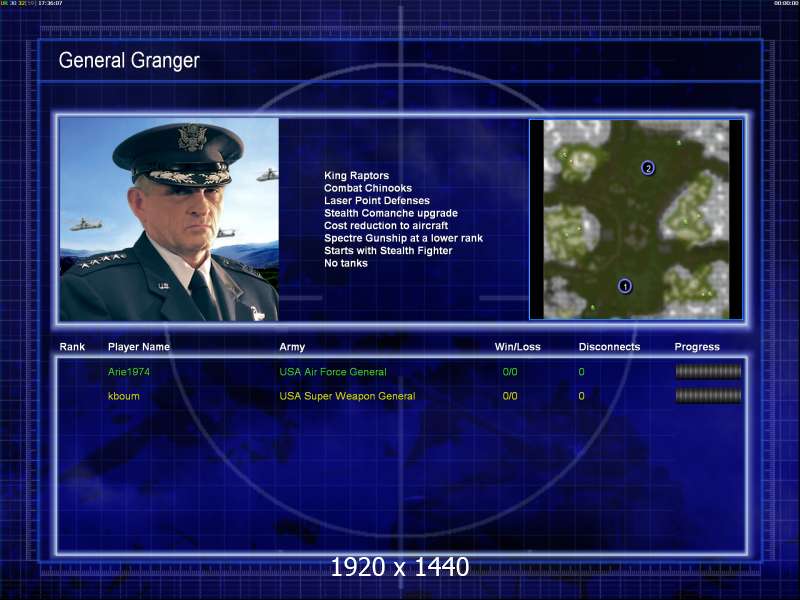This screenshot has width=800, height=600.
Task: Click the Combat Chinooks trait line
Action: click(368, 188)
